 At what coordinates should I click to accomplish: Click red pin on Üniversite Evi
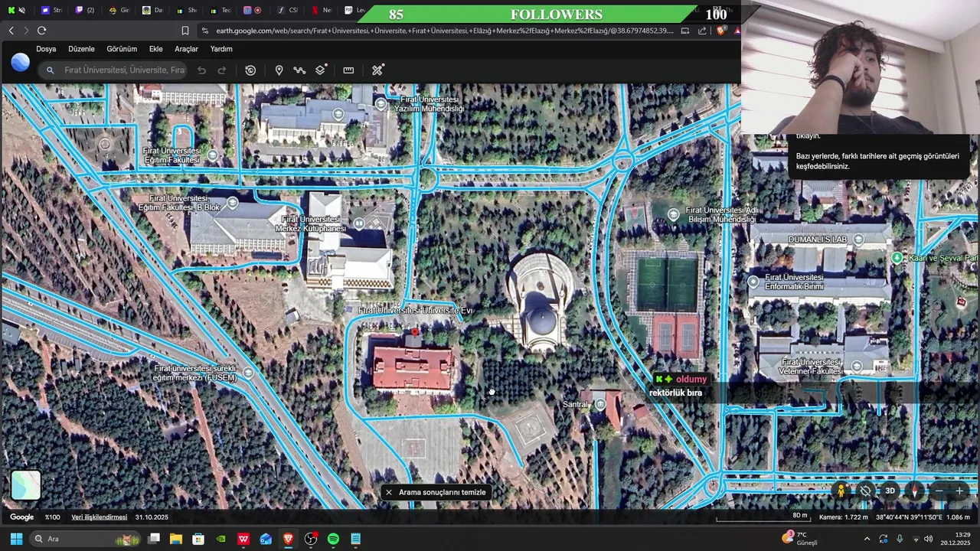pos(416,331)
